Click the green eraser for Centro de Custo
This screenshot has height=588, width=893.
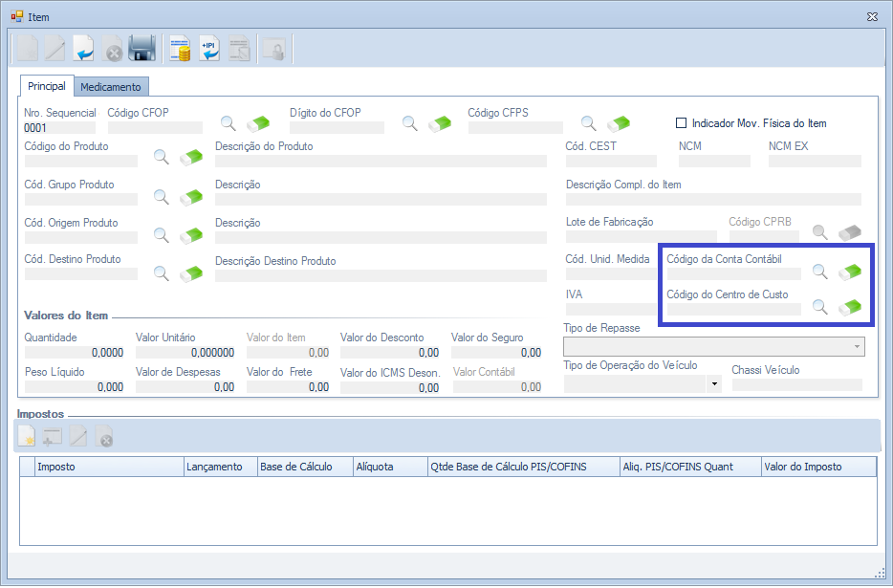point(849,307)
